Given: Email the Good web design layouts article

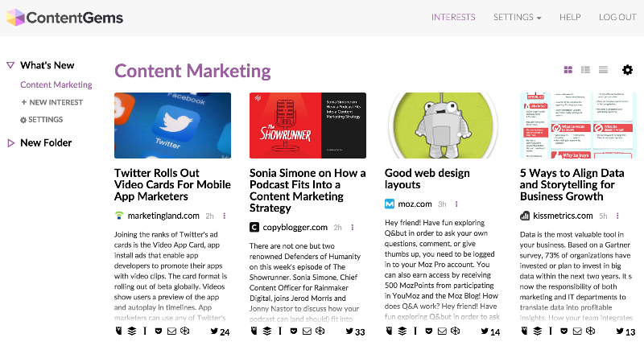Looking at the screenshot, I should [x=442, y=331].
